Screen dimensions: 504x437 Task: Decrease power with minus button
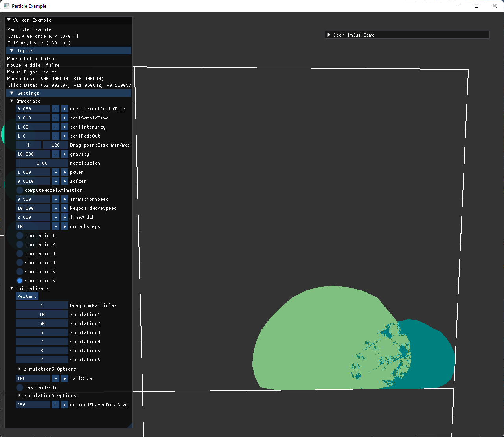coord(55,172)
